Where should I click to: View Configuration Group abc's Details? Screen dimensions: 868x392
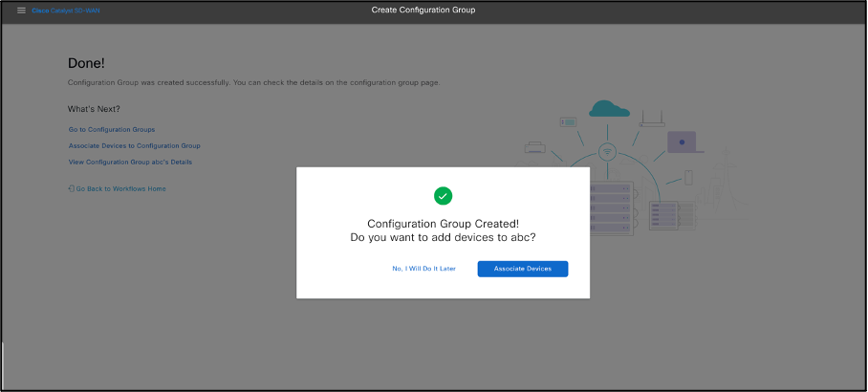[x=130, y=162]
